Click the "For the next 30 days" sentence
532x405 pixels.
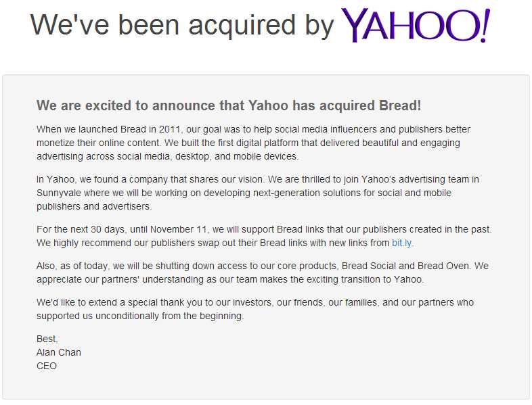(264, 229)
